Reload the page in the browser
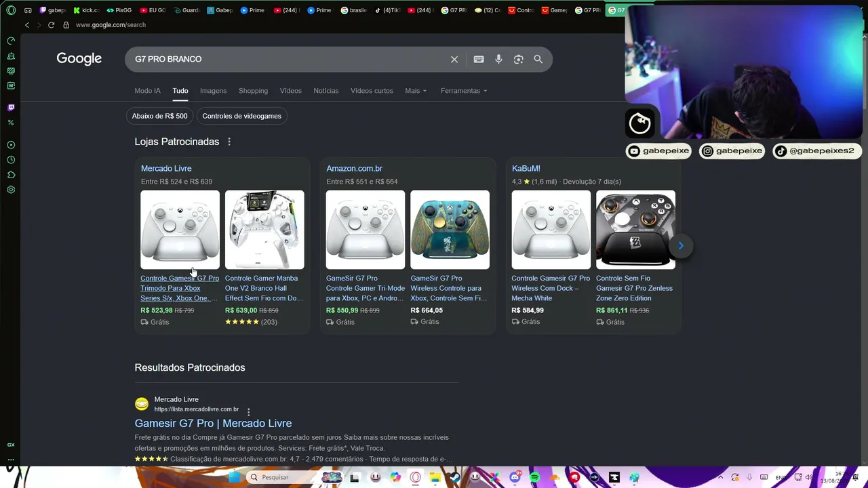 (51, 25)
